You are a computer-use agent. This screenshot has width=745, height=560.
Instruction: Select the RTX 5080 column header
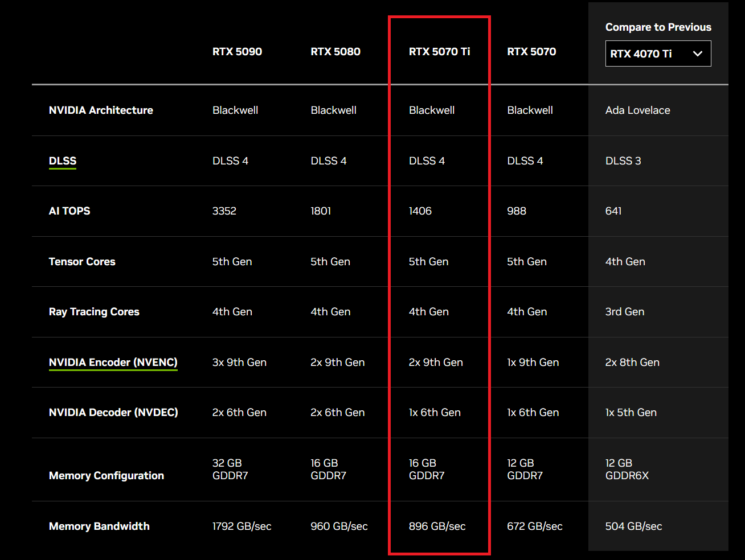335,52
